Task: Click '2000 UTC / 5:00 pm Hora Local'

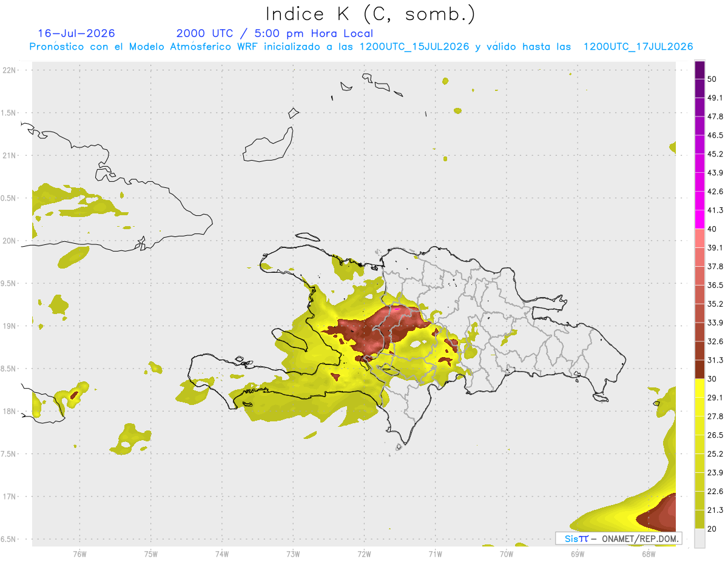Action: (275, 33)
